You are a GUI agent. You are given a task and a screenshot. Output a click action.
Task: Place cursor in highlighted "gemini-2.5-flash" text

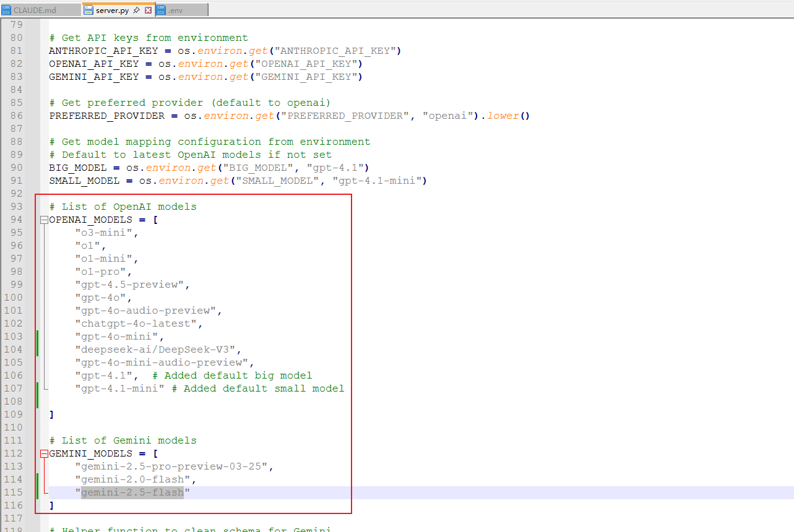[132, 492]
